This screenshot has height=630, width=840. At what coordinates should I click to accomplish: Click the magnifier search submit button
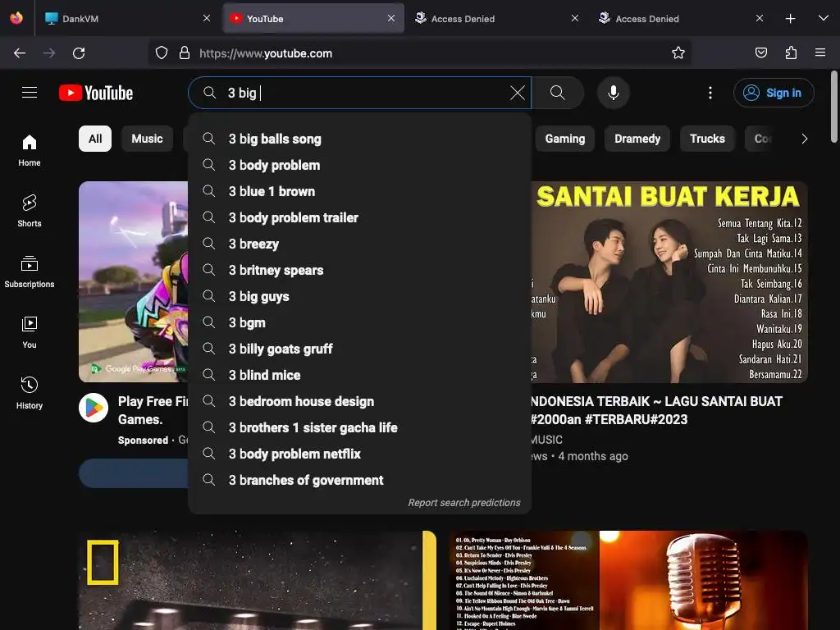pos(558,93)
